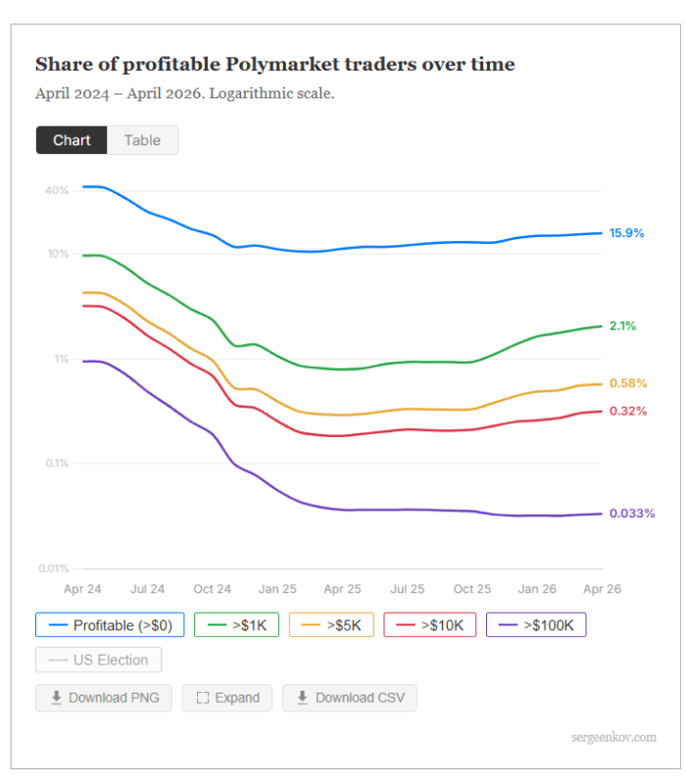Enable the US Election marker
Screen dimensions: 686x784
(99, 660)
